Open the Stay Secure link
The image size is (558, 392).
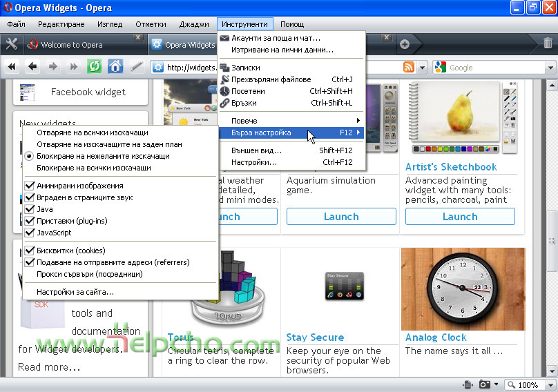pyautogui.click(x=315, y=337)
